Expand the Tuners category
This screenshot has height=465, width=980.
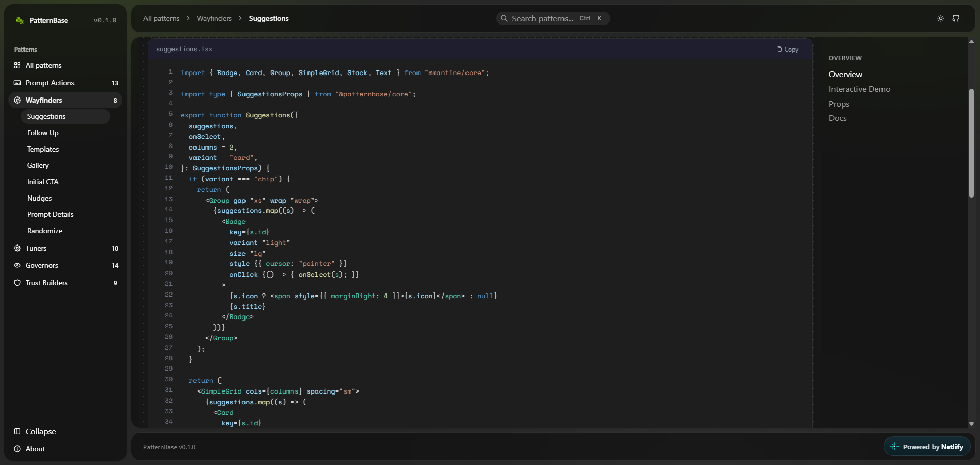(65, 248)
